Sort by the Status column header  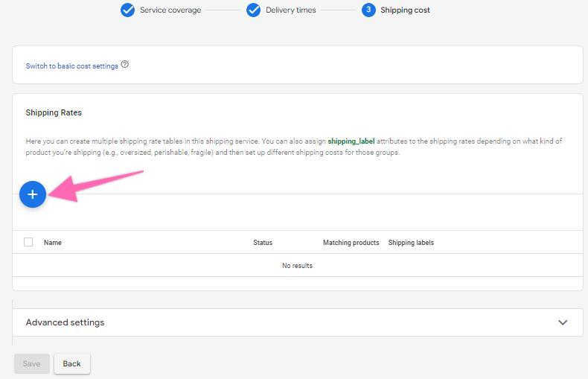263,243
